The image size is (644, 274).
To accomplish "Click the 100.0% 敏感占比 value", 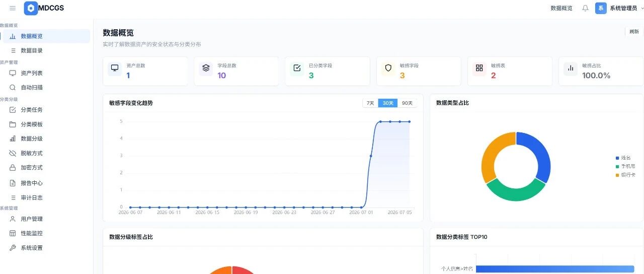I will [596, 76].
